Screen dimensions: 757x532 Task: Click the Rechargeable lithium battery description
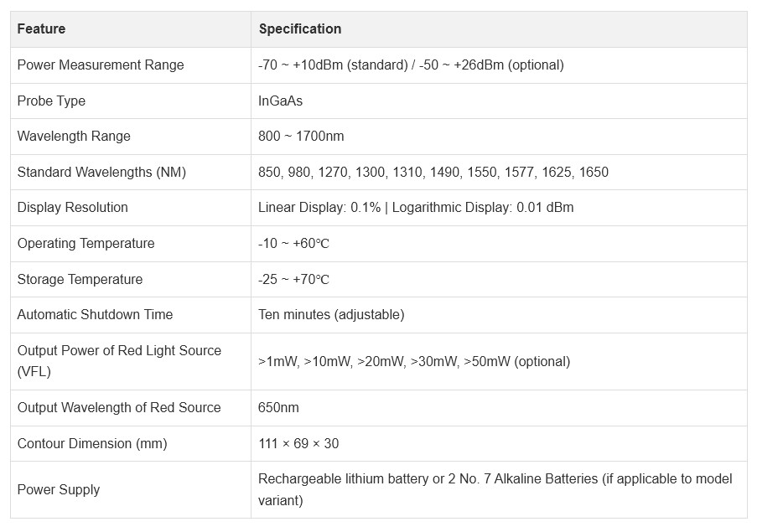pyautogui.click(x=495, y=489)
